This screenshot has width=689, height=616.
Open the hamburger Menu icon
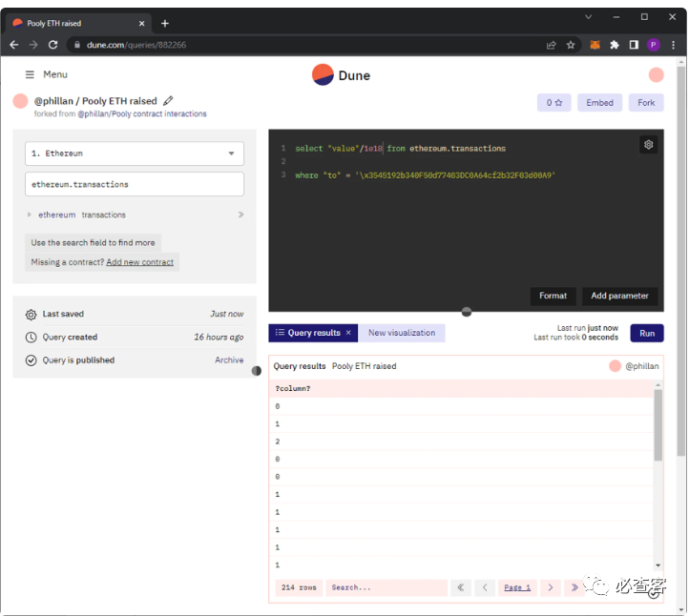click(x=30, y=74)
